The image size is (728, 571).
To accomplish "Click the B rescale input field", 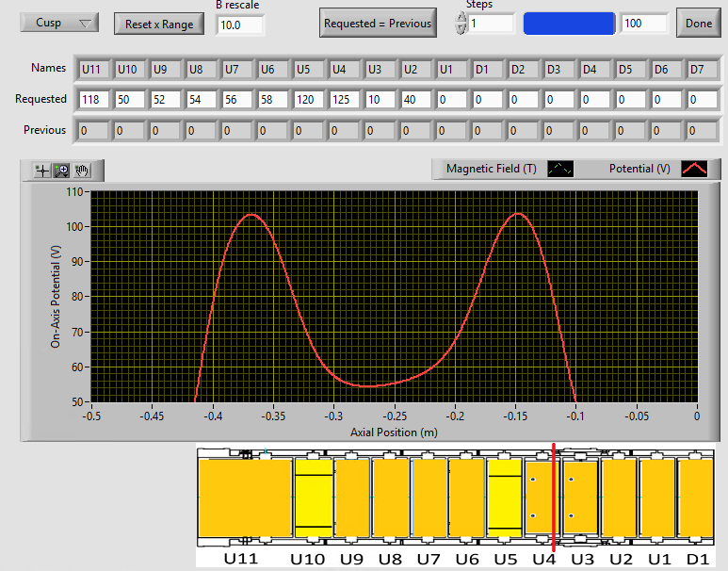I will 240,24.
